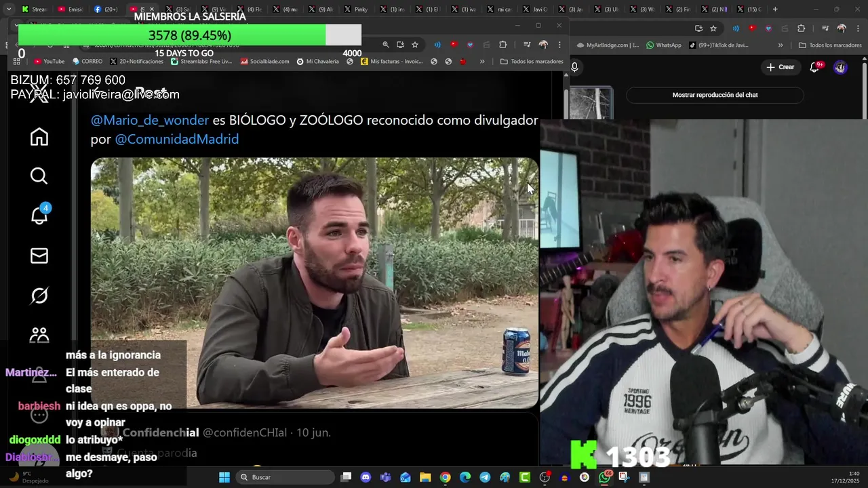The height and width of the screenshot is (488, 868).
Task: Switch to the Pinky tab
Action: (x=356, y=9)
